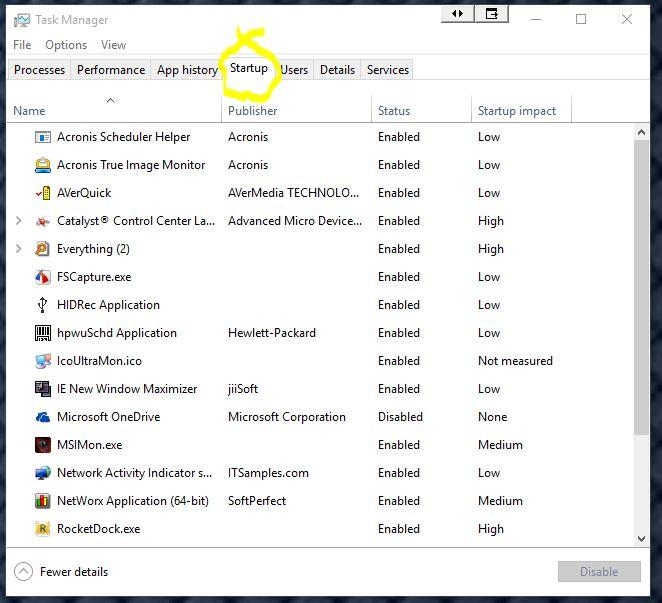Screen dimensions: 662x603
Task: Click the jiiSoft publisher cell
Action: 243,389
